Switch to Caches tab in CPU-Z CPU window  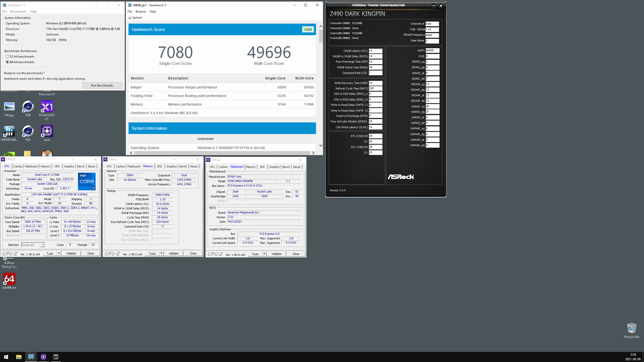[x=18, y=166]
